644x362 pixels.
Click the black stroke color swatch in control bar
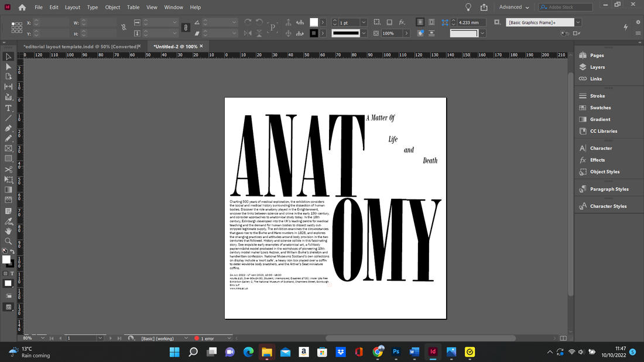click(x=314, y=33)
